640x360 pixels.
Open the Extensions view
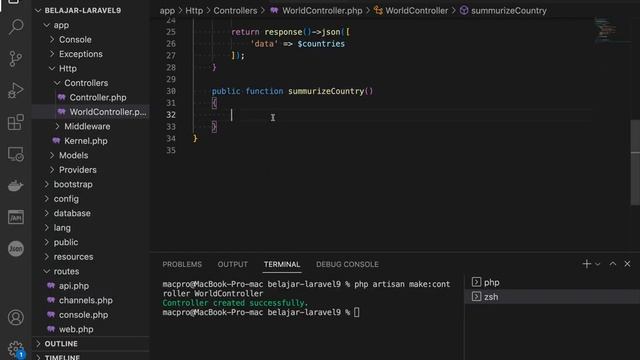[x=16, y=122]
